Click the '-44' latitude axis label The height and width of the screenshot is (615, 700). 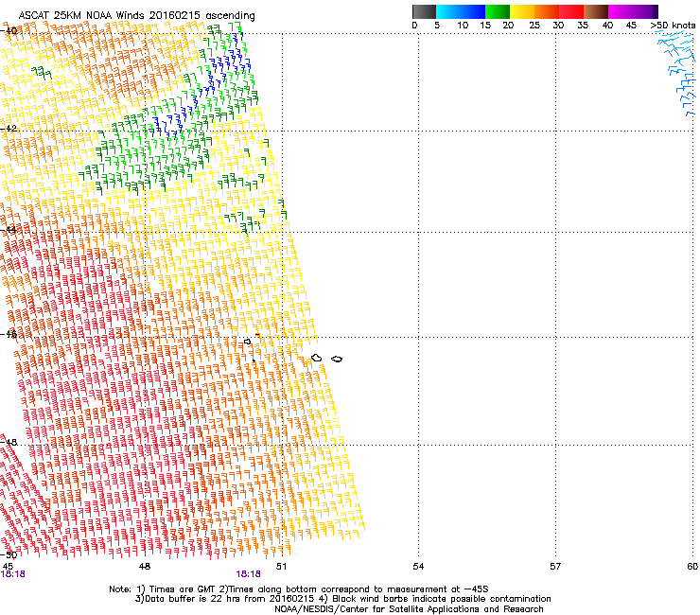pos(9,230)
